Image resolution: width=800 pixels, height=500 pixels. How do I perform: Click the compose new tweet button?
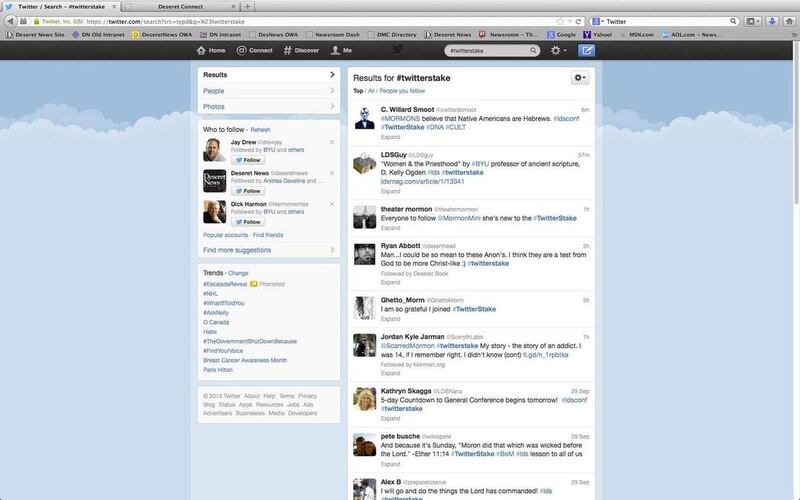[587, 49]
